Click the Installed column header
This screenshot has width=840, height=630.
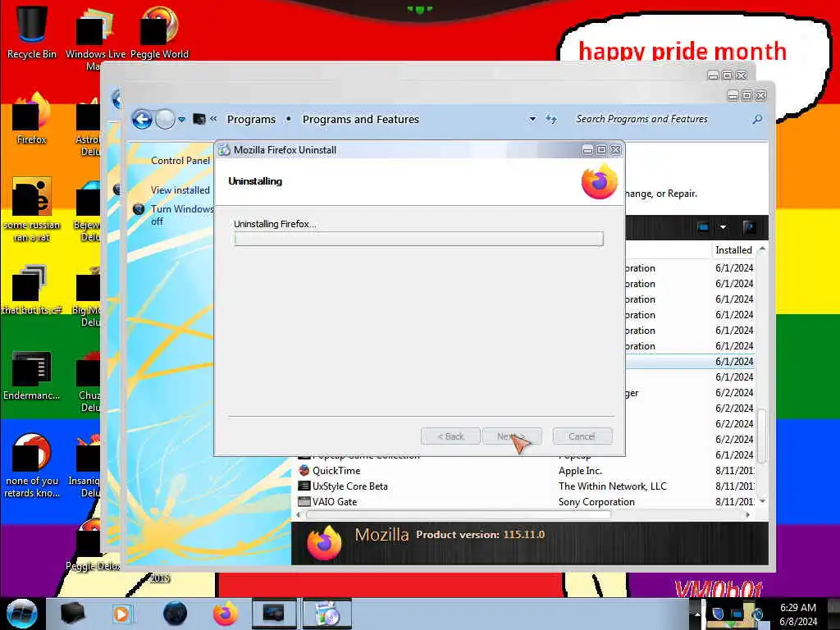pos(733,249)
